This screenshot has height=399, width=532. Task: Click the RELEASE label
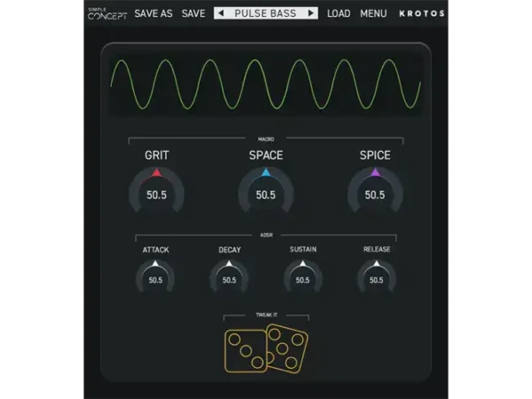377,250
